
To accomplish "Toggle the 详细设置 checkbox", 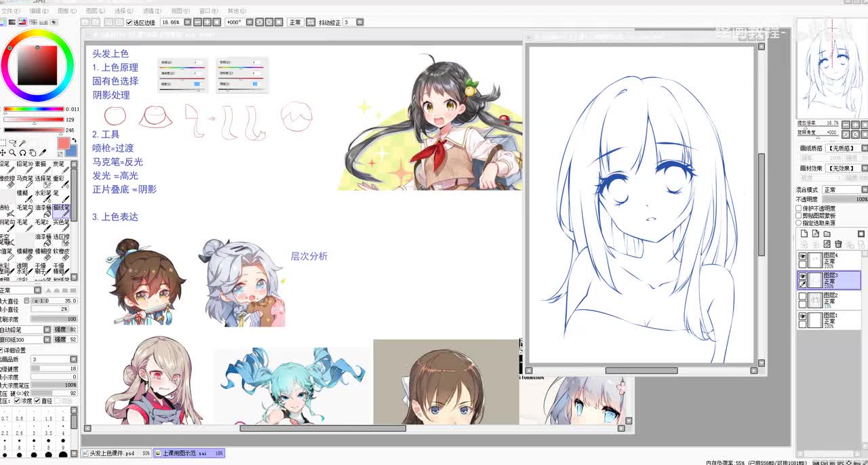I will point(1,350).
